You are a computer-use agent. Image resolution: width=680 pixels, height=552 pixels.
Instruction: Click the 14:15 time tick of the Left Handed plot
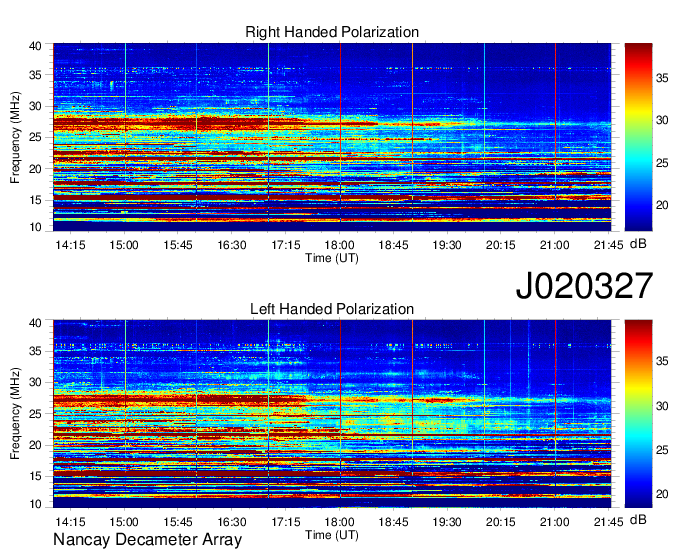[x=70, y=522]
